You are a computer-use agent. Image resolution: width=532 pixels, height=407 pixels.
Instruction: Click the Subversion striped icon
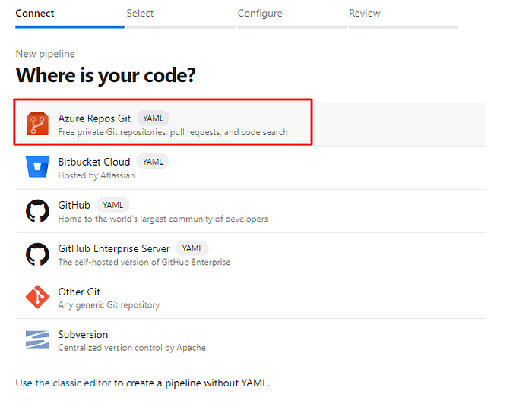37,339
